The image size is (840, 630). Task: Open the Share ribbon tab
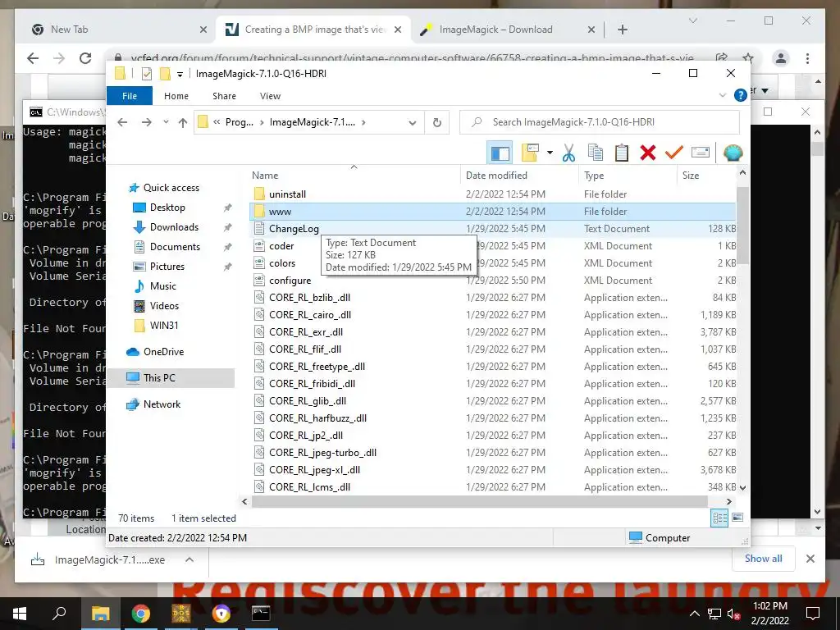coord(224,96)
